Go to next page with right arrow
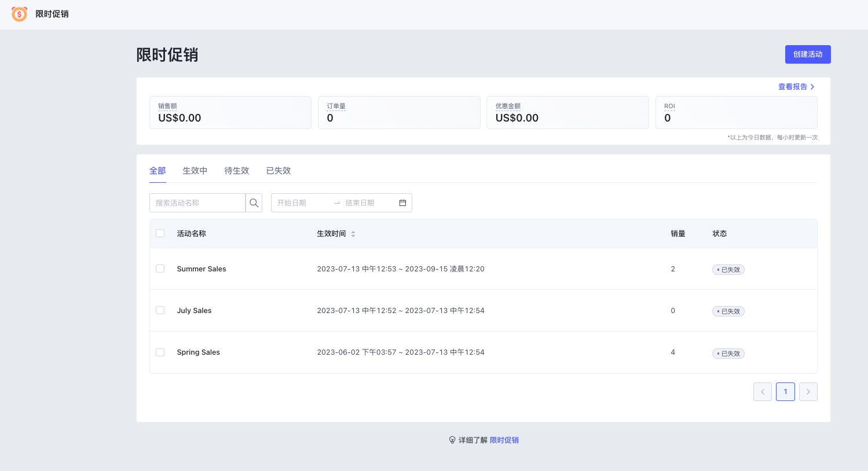Screen dimensions: 868x471 [x=808, y=392]
